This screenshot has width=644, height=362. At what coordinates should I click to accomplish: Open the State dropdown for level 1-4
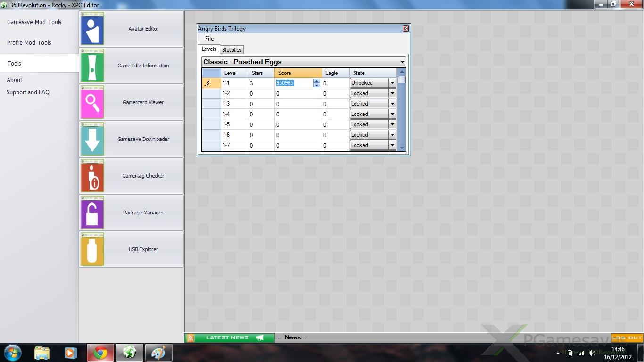(x=392, y=114)
